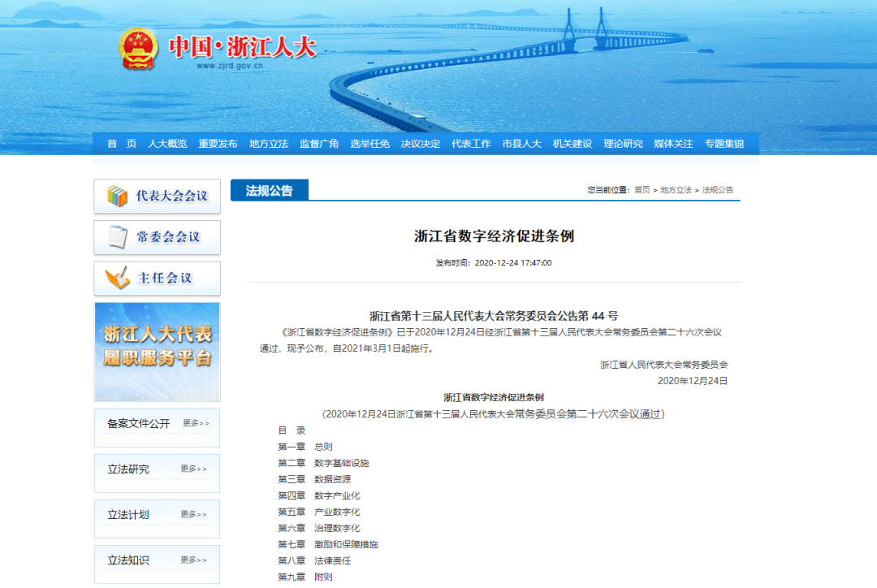The image size is (877, 588).
Task: Select the 法规公告 section tab header
Action: pyautogui.click(x=270, y=191)
